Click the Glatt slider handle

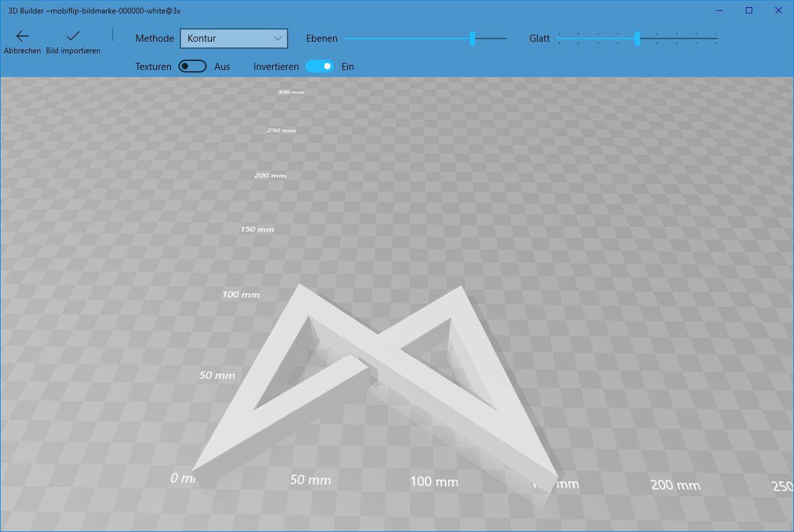tap(637, 39)
